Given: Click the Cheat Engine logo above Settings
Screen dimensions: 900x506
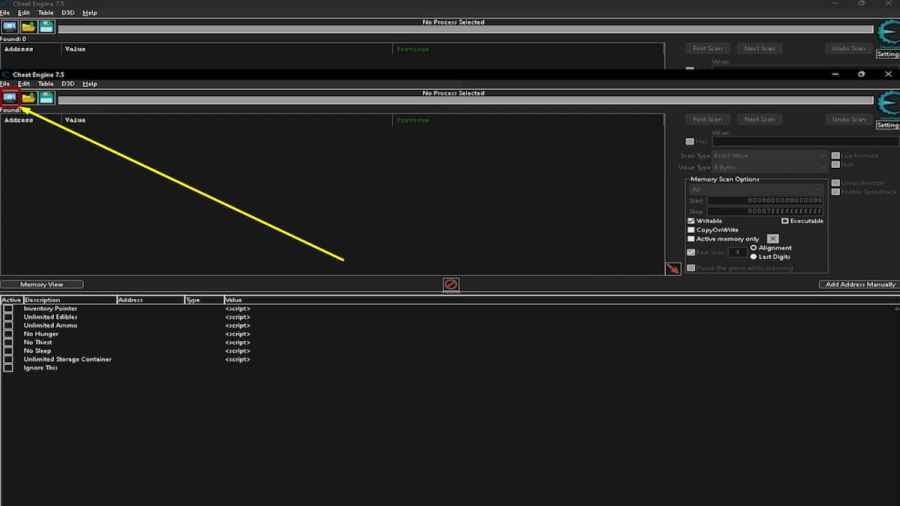Looking at the screenshot, I should click(x=887, y=104).
